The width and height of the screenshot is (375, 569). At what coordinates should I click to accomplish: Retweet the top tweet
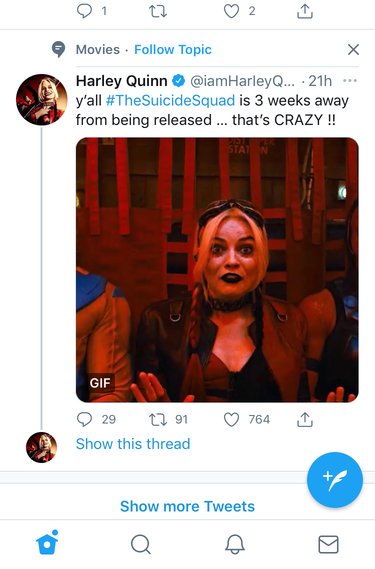click(158, 11)
